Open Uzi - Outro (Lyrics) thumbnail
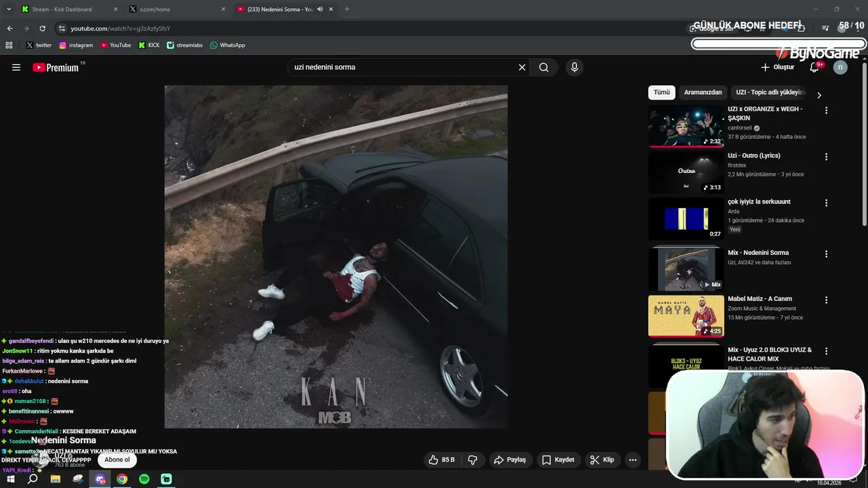Image resolution: width=868 pixels, height=488 pixels. click(x=686, y=172)
